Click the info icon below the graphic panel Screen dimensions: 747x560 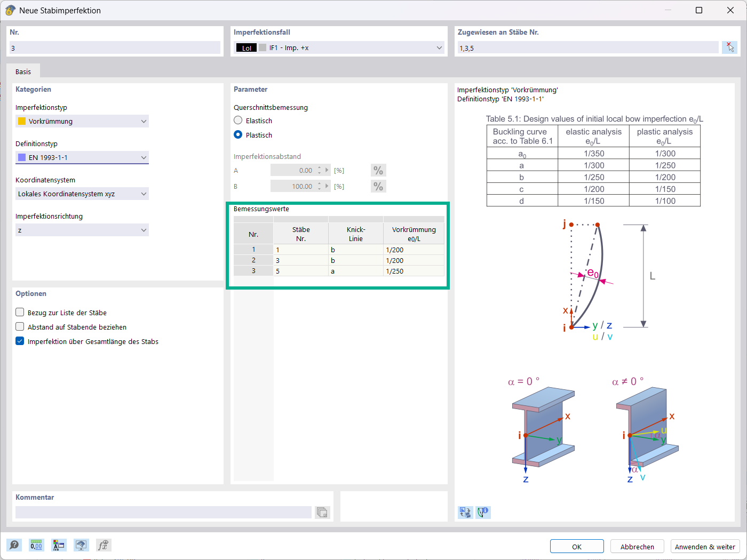click(x=483, y=513)
